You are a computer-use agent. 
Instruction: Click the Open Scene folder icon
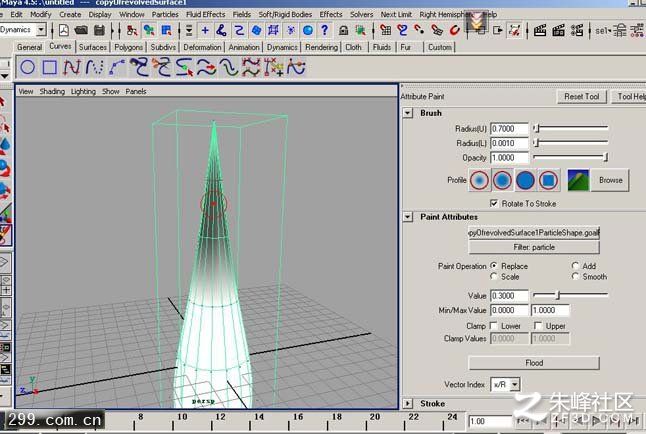coord(81,30)
